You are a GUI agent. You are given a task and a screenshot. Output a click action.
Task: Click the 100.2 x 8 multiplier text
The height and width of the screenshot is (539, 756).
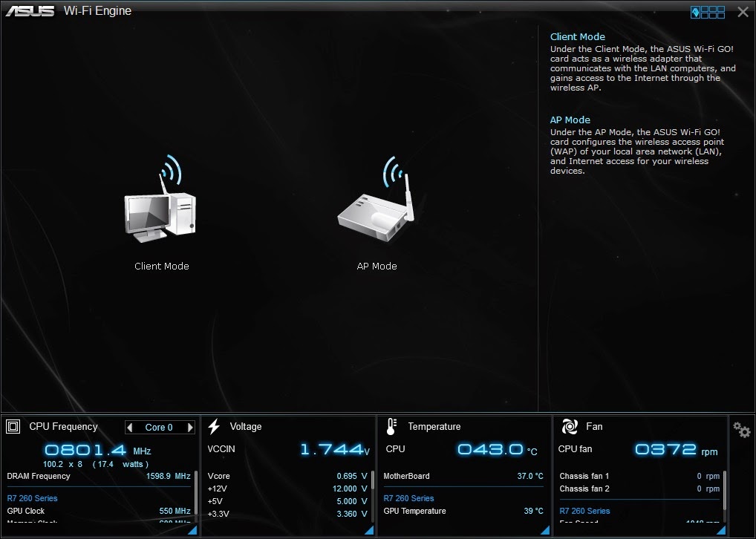[62, 464]
